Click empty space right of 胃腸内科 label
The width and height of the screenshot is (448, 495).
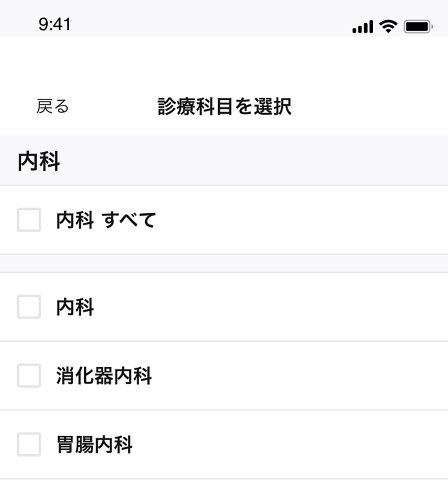click(291, 444)
